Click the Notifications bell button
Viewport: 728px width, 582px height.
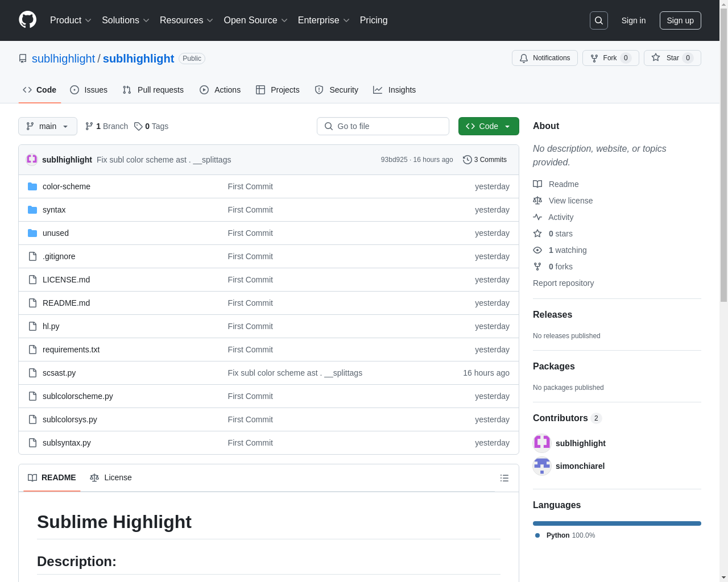[545, 58]
